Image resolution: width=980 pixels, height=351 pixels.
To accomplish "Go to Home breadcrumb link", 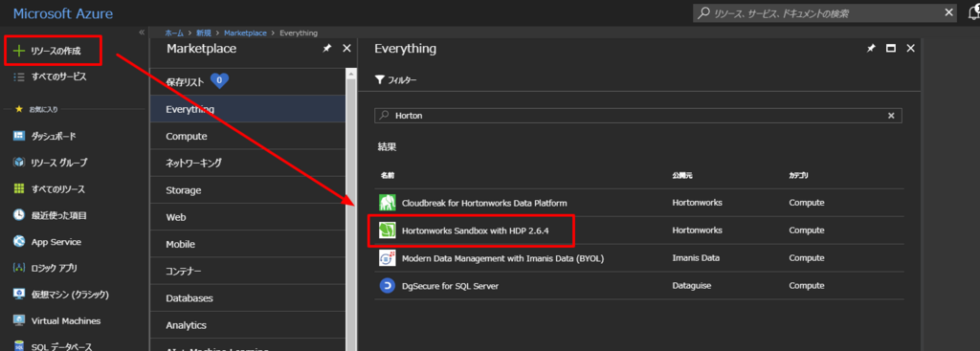I will [174, 33].
